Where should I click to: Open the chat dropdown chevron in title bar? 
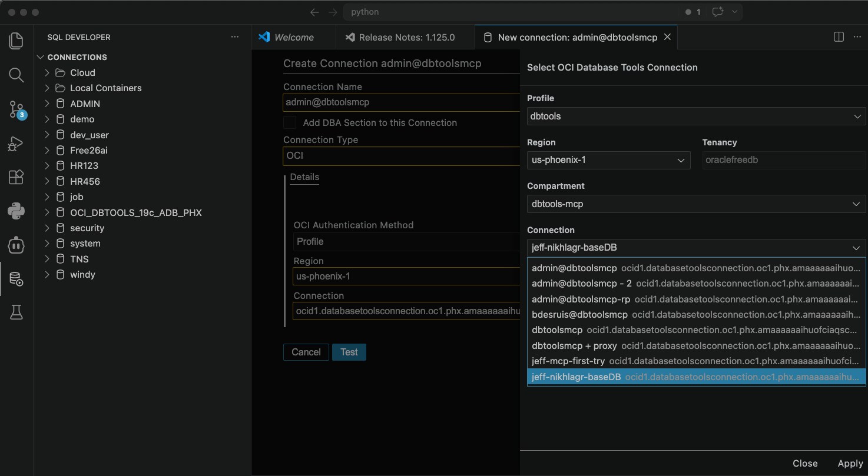(734, 12)
